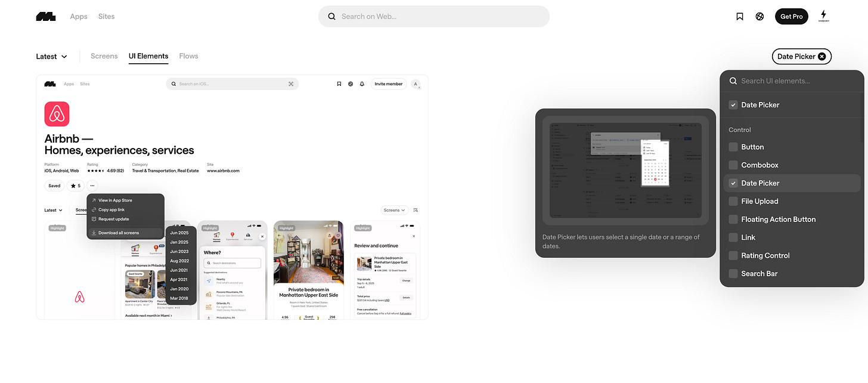Click the three-dot more button in the preview
The image size is (868, 383).
(x=92, y=186)
